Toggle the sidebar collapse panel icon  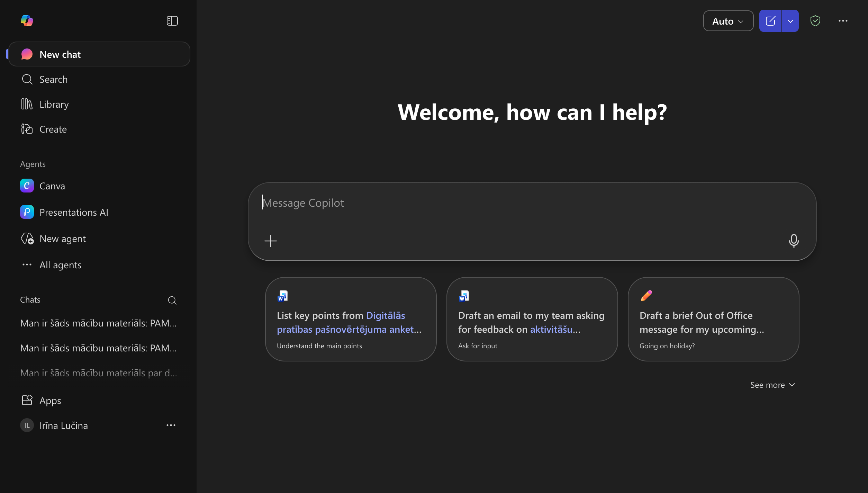click(x=172, y=21)
